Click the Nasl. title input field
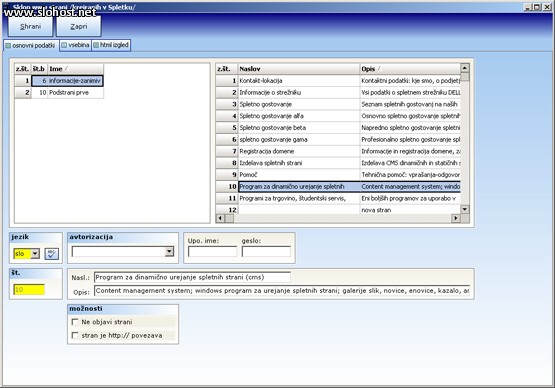 point(193,277)
